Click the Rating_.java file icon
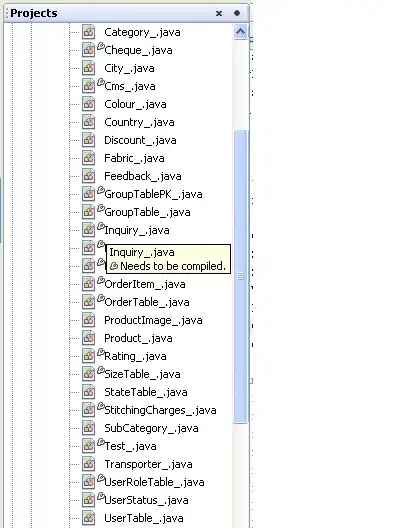The height and width of the screenshot is (528, 410). [89, 356]
